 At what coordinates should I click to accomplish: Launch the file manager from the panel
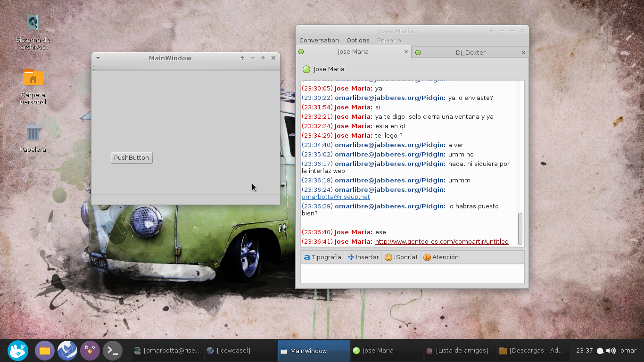(45, 351)
